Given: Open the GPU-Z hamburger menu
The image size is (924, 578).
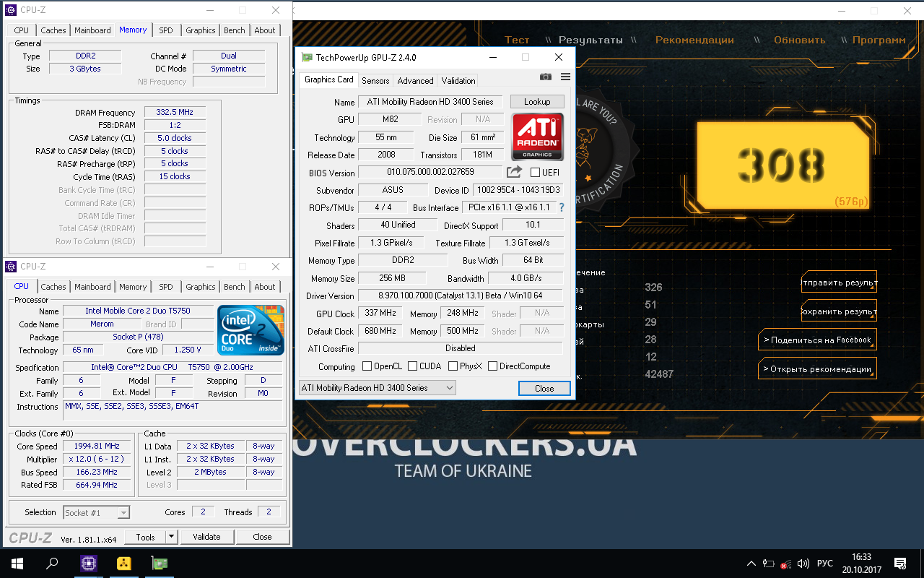Looking at the screenshot, I should point(565,77).
